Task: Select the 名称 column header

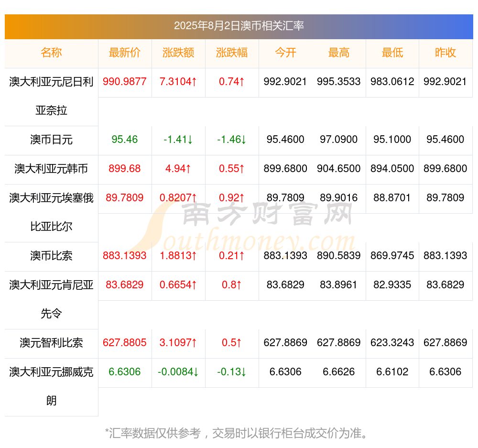Action: (x=51, y=53)
